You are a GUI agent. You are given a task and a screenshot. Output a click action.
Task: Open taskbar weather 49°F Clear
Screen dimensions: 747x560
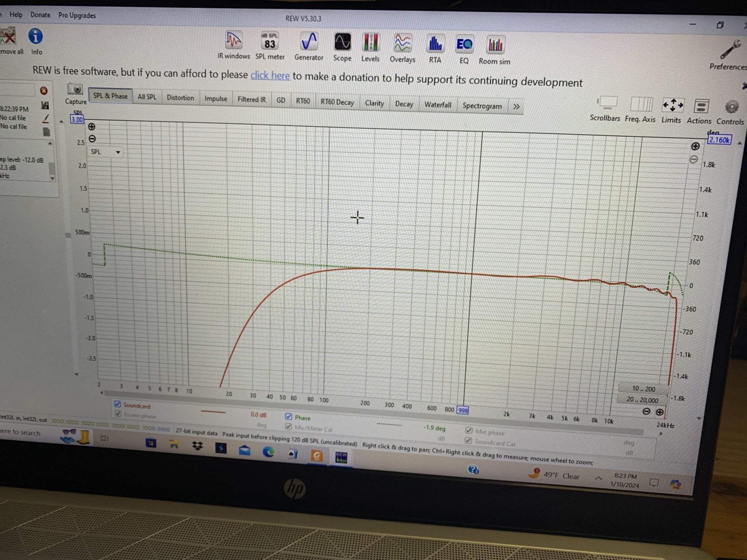(x=555, y=475)
